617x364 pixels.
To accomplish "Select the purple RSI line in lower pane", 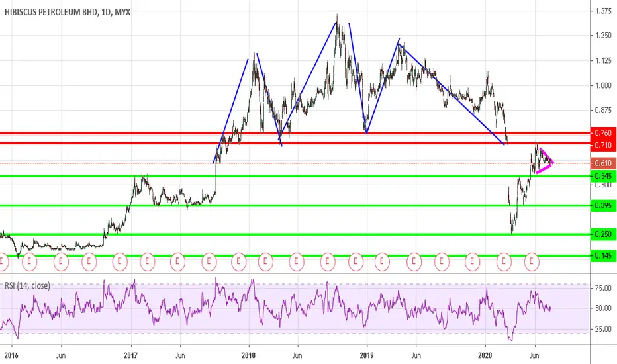I will click(x=275, y=309).
